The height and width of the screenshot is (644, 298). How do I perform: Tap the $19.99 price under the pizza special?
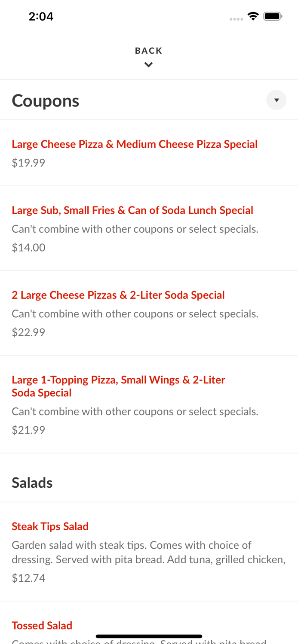[28, 162]
